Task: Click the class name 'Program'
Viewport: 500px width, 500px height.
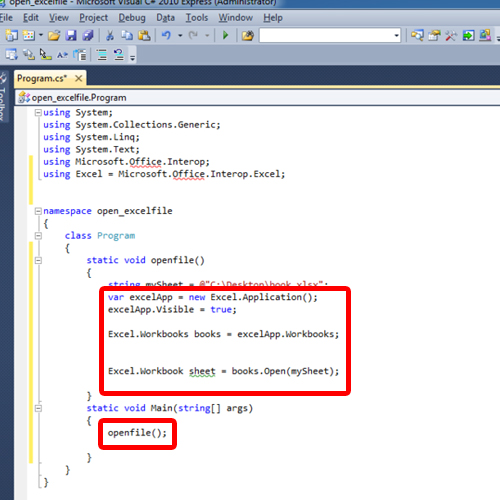Action: 116,236
